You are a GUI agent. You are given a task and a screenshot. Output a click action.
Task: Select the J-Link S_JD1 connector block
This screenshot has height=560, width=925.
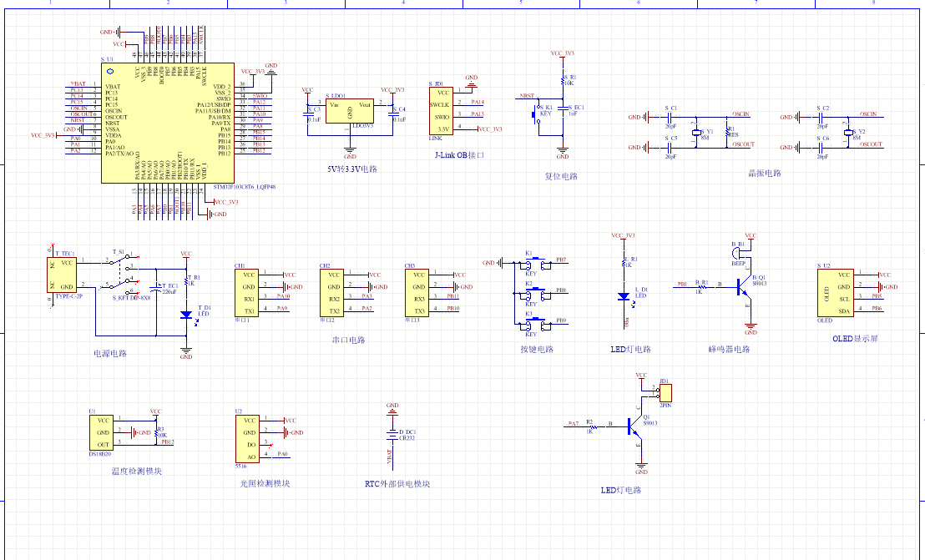pyautogui.click(x=441, y=111)
